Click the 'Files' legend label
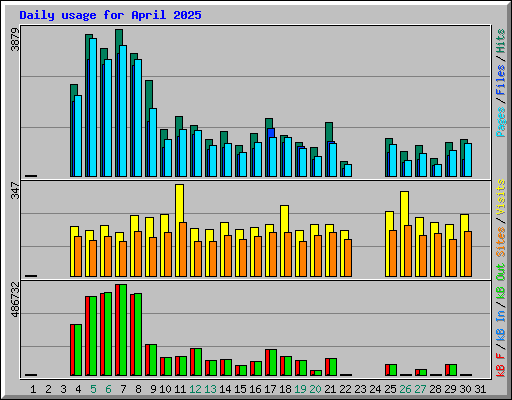The height and width of the screenshot is (400, 512). pos(500,80)
